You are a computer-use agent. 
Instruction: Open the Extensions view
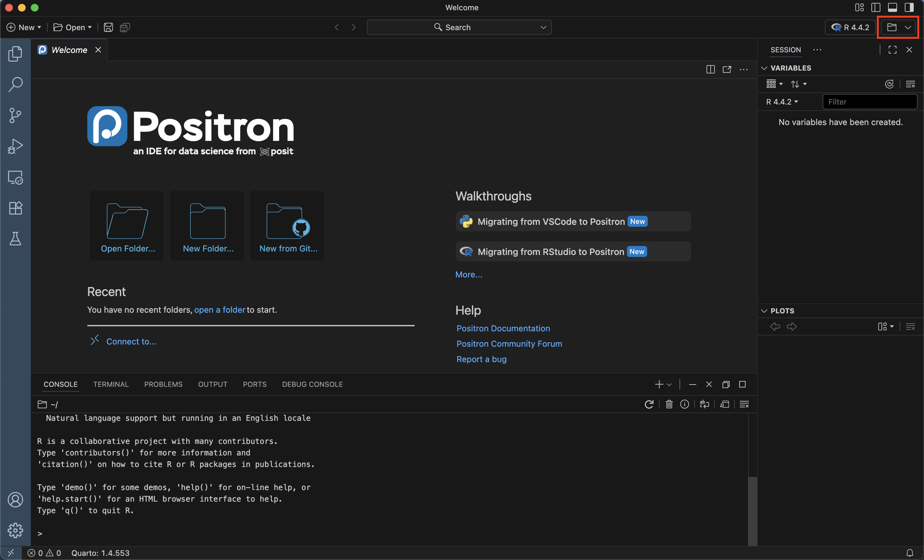pyautogui.click(x=15, y=208)
